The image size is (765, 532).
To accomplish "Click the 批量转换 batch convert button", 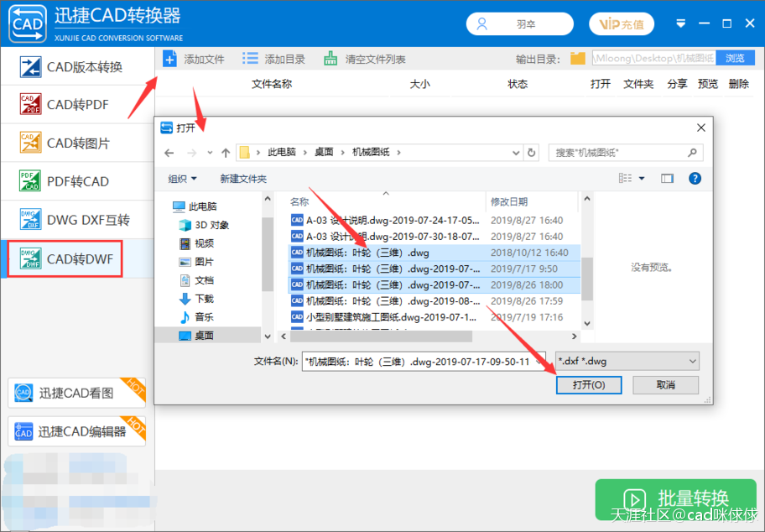I will tap(676, 499).
